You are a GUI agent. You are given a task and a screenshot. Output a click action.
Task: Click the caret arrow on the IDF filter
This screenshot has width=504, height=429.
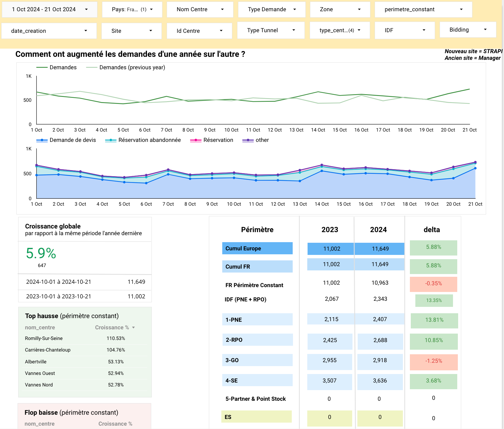pyautogui.click(x=424, y=30)
